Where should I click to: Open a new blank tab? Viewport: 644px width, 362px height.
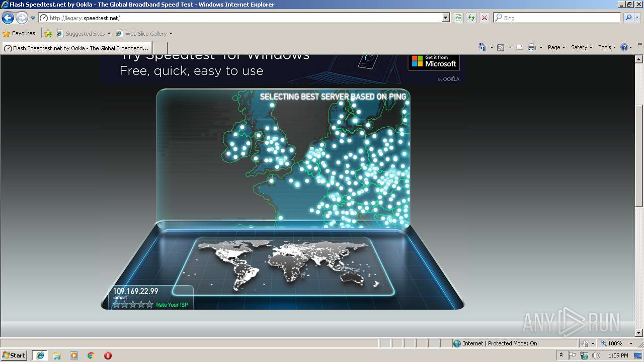(x=160, y=48)
